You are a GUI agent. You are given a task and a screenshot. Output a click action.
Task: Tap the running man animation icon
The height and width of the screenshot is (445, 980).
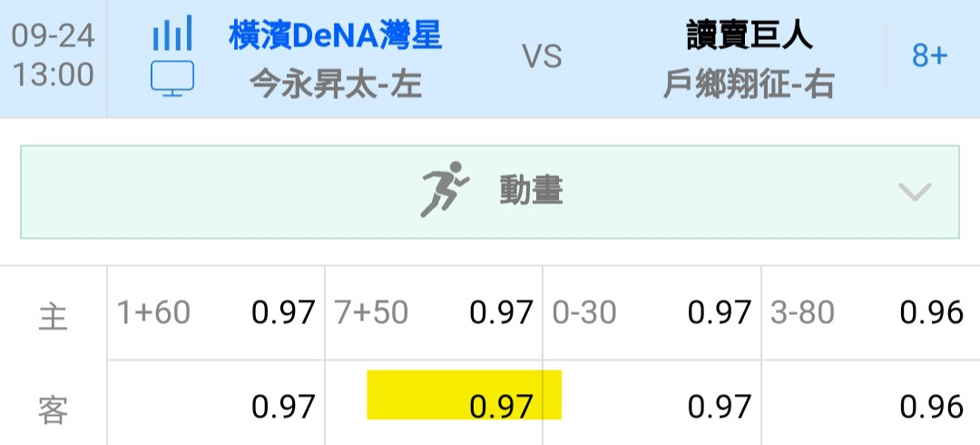445,190
